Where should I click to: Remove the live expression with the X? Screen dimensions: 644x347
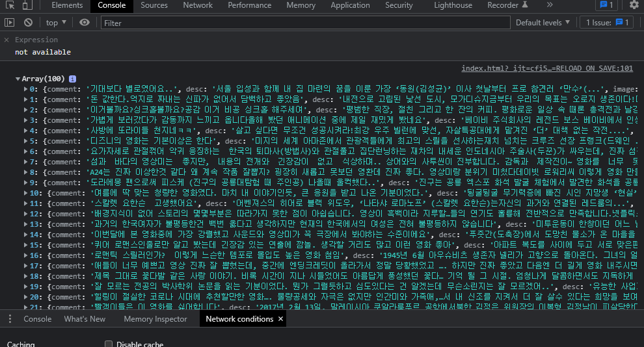[6, 40]
